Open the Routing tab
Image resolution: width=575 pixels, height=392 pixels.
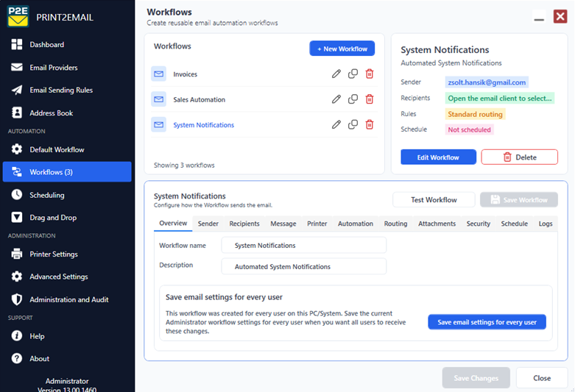point(395,224)
